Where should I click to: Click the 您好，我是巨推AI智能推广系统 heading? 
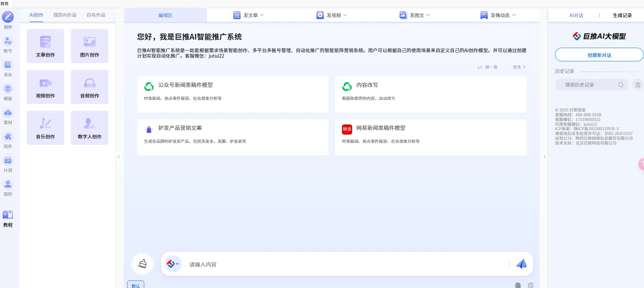(x=190, y=37)
